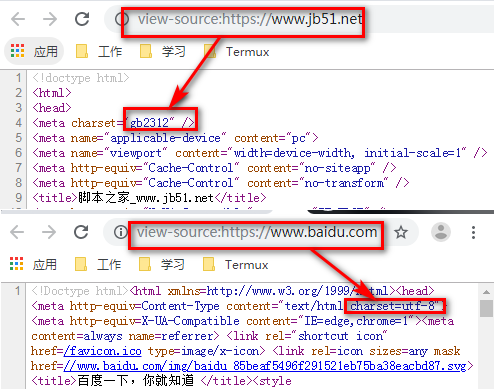Click the no-transform content value on line 8
The image size is (494, 389).
(344, 183)
